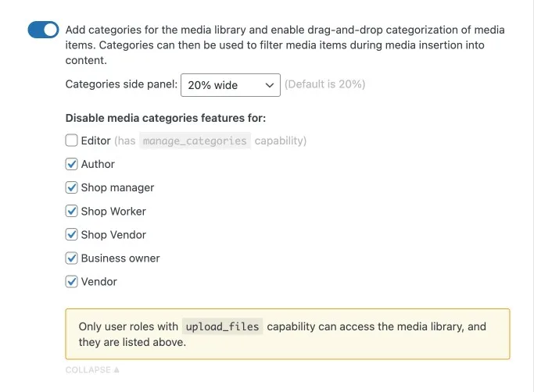The image size is (534, 392).
Task: Click the yellow notice about user roles
Action: pyautogui.click(x=287, y=342)
